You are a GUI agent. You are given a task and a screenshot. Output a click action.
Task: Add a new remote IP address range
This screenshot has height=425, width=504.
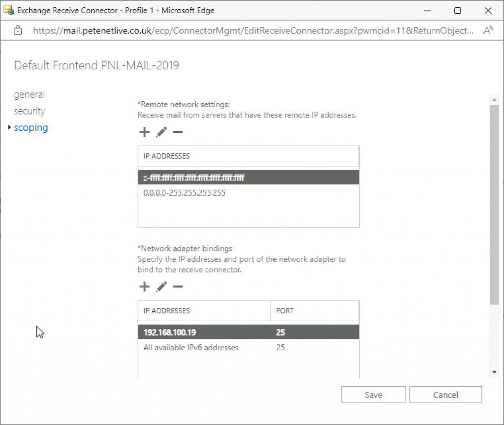pyautogui.click(x=144, y=132)
